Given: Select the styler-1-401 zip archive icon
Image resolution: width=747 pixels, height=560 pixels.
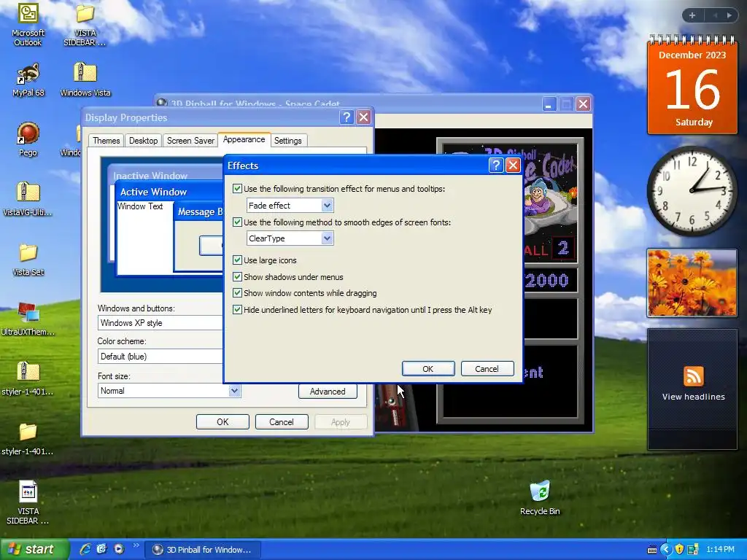Looking at the screenshot, I should [28, 379].
